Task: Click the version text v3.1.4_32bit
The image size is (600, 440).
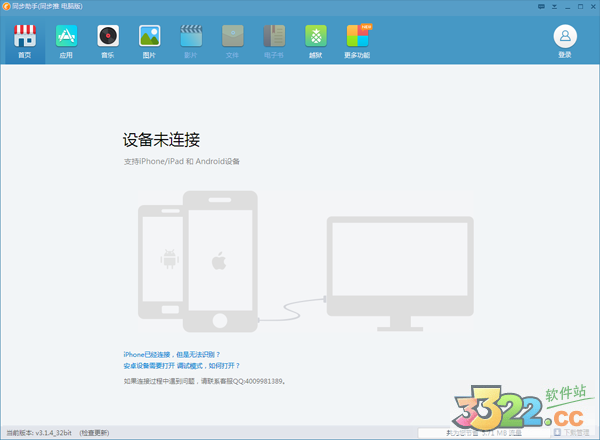Action: [x=53, y=433]
